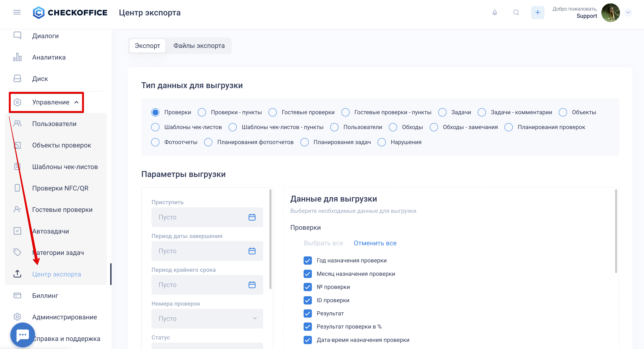Image resolution: width=644 pixels, height=349 pixels.
Task: Collapse the Управление sidebar section
Action: point(76,102)
